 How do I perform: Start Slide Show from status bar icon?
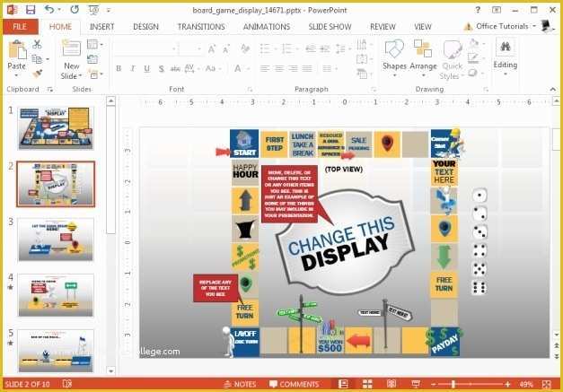[x=416, y=384]
